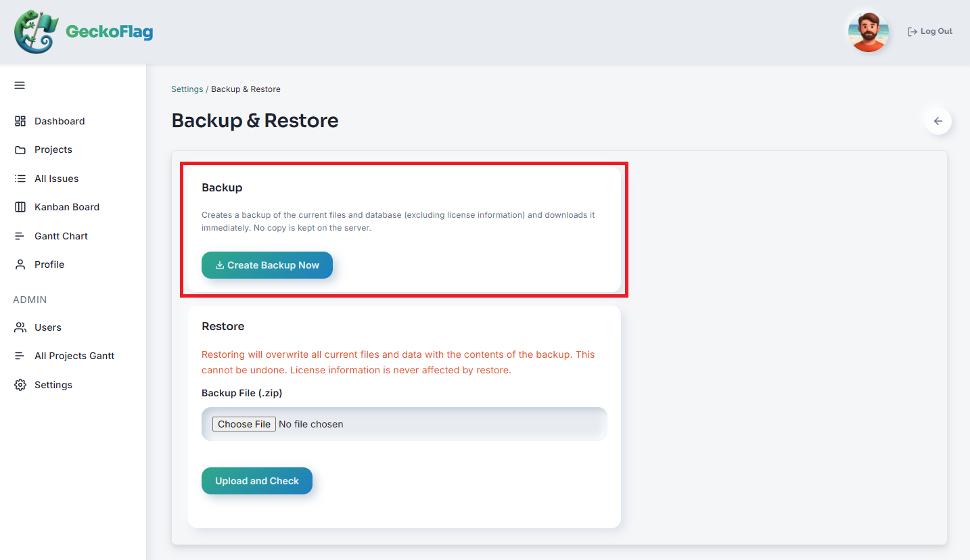Click Settings breadcrumb link
Image resolution: width=970 pixels, height=560 pixels.
187,89
